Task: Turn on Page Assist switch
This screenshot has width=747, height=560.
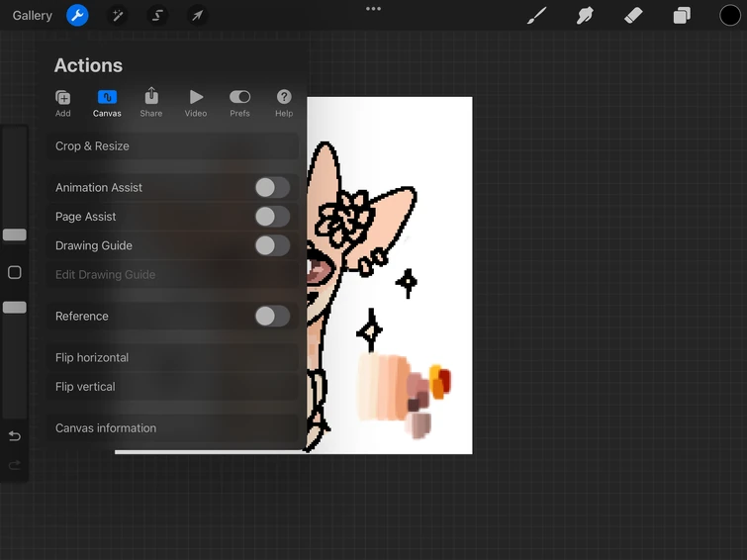Action: click(271, 217)
